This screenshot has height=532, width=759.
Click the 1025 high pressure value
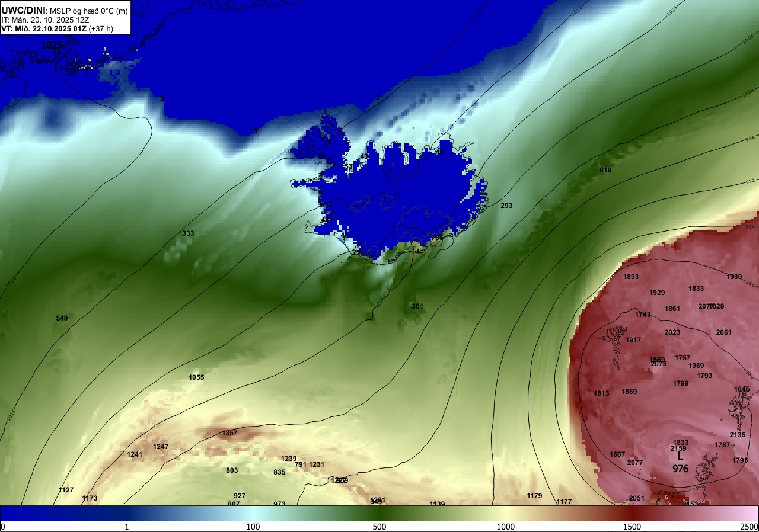pyautogui.click(x=52, y=45)
